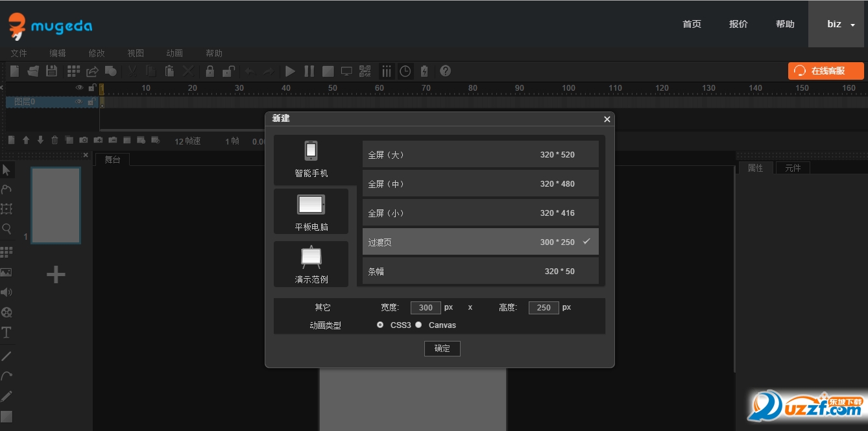Choose the 平板电脑 device category

tap(311, 211)
